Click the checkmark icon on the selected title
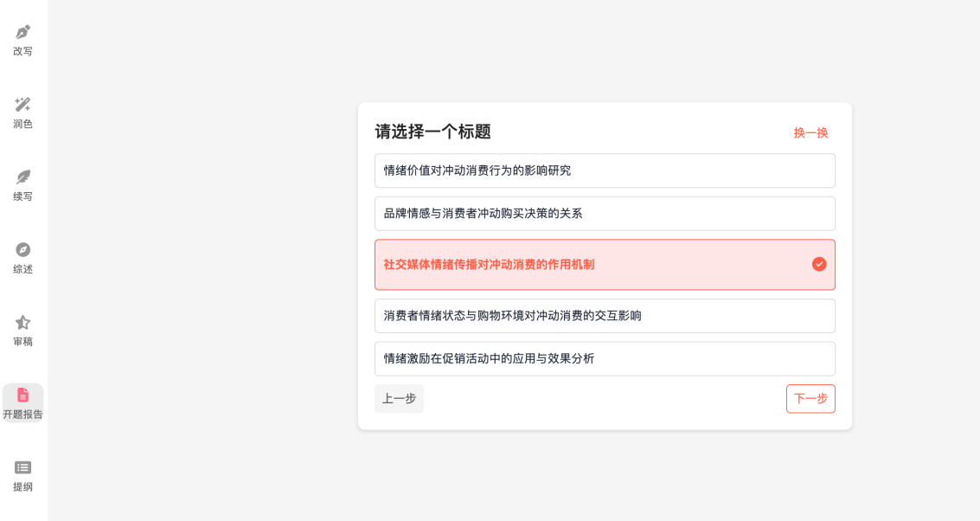Screen dimensions: 980x521 pos(819,265)
